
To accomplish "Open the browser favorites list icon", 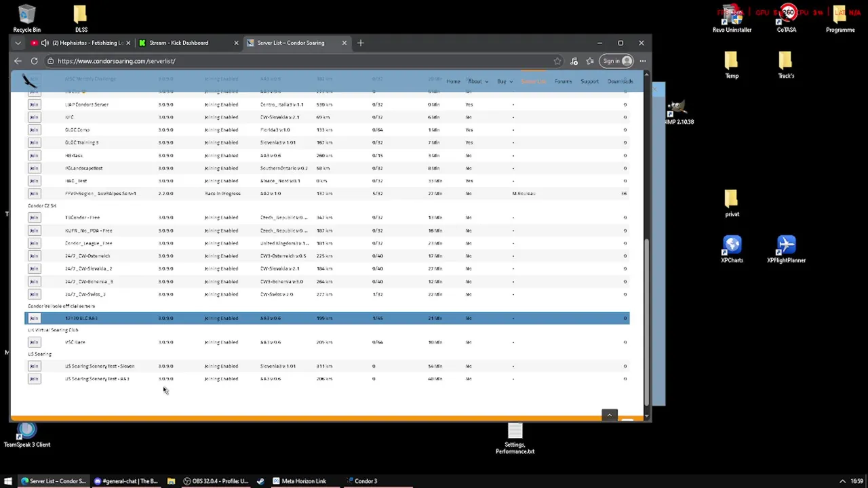I will click(590, 61).
